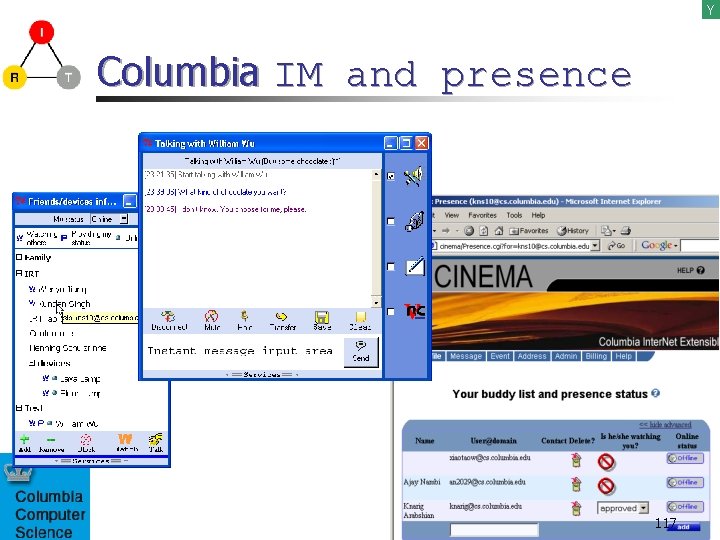The image size is (720, 540).
Task: Click the whiteboard pencil icon in side panel
Action: tap(415, 267)
